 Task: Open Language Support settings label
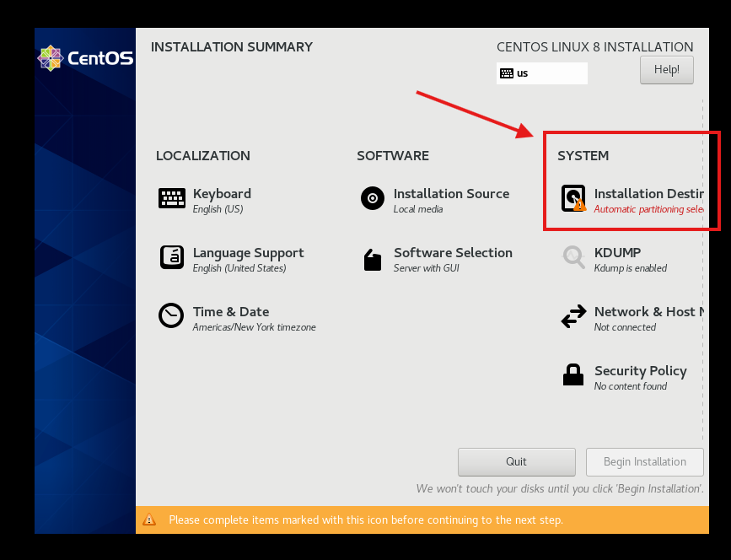249,253
